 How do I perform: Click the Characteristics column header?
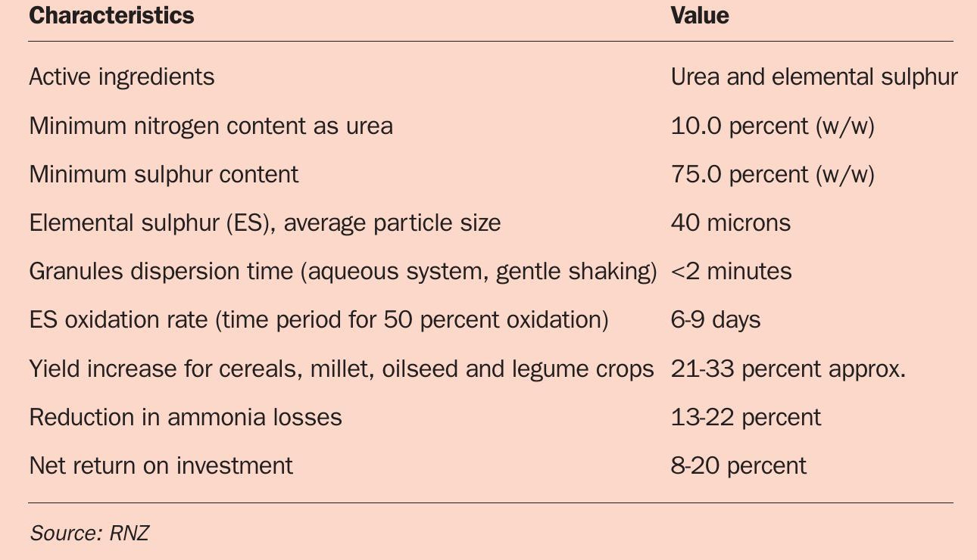coord(111,16)
